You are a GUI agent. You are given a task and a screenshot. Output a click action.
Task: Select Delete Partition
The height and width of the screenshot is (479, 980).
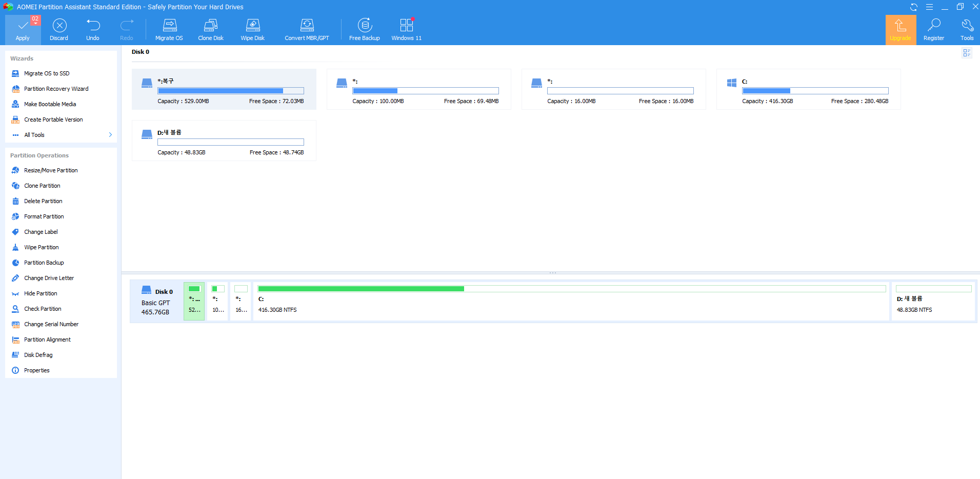43,201
